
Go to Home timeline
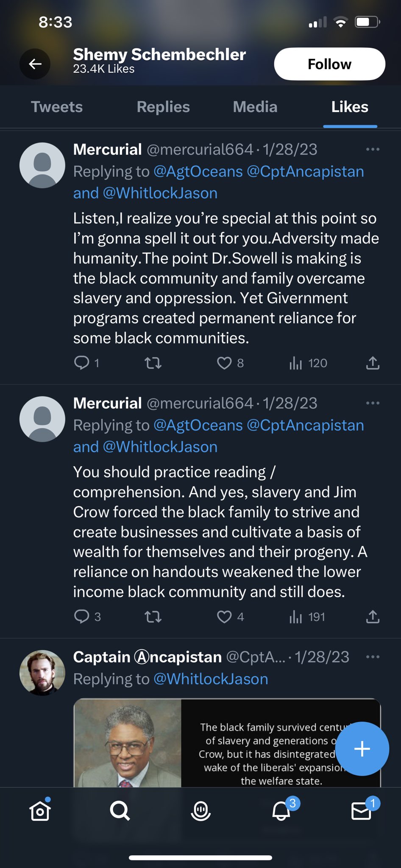tap(40, 811)
